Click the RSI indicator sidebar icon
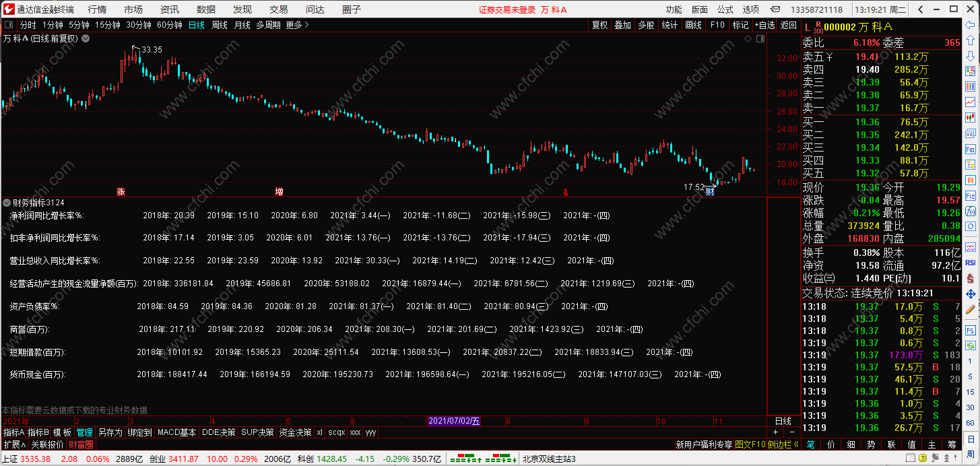The width and height of the screenshot is (980, 466). [971, 263]
